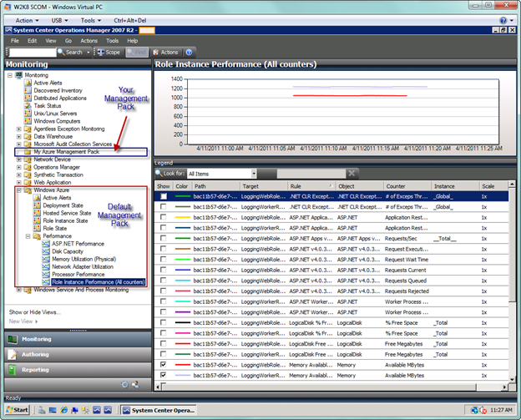The width and height of the screenshot is (521, 420).
Task: Click the Disk Capacity performance view icon
Action: coord(46,251)
